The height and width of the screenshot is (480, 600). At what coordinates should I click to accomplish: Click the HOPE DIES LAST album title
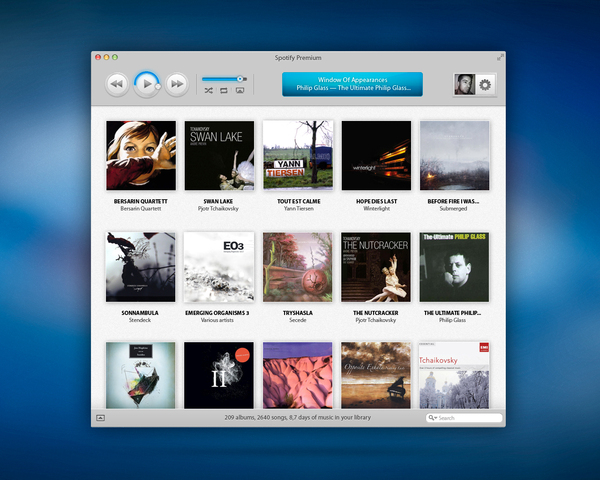click(377, 201)
